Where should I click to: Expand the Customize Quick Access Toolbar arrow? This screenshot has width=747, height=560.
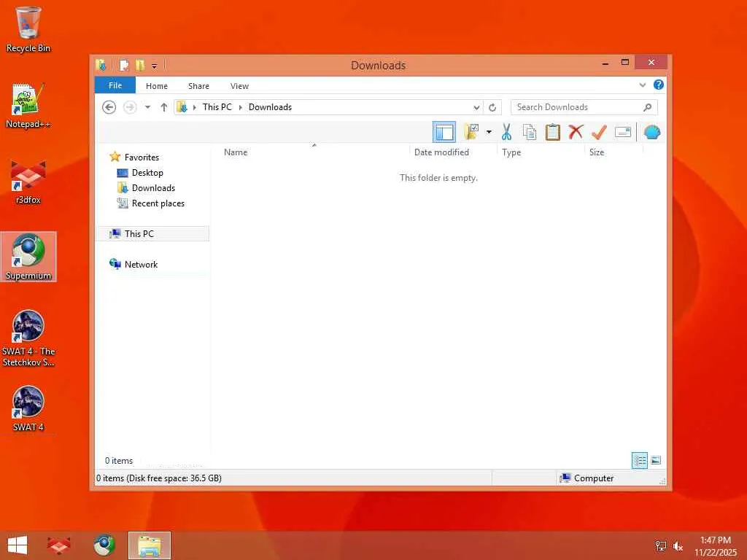tap(155, 66)
